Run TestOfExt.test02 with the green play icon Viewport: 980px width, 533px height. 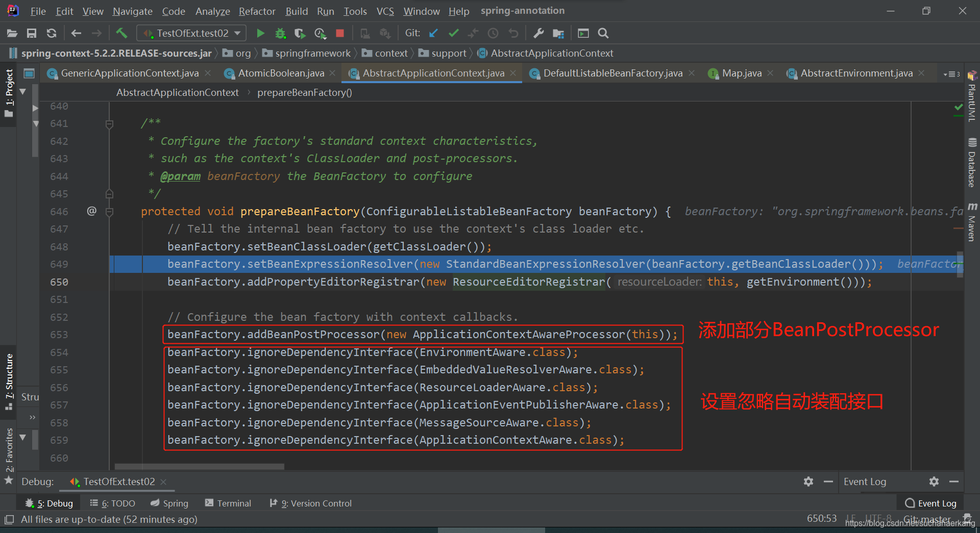pyautogui.click(x=260, y=33)
